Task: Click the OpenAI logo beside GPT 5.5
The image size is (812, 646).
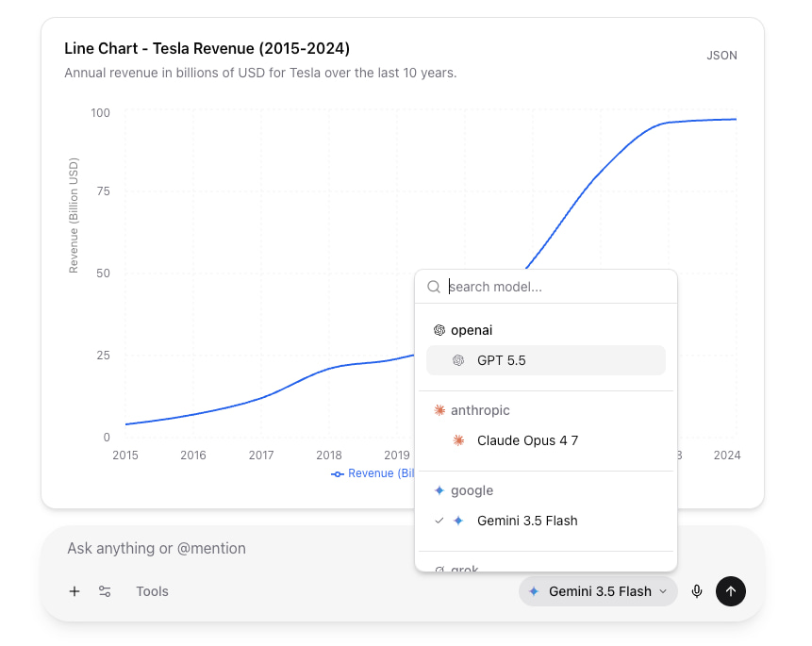Action: coord(458,360)
